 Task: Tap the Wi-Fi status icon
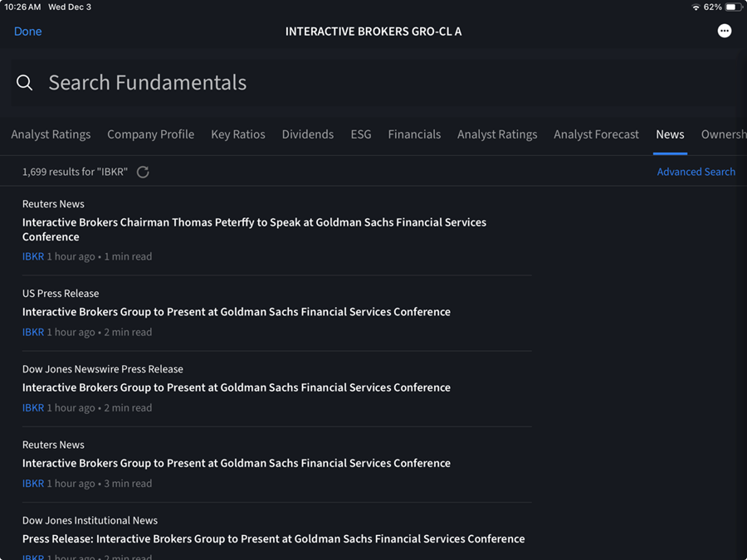point(697,7)
